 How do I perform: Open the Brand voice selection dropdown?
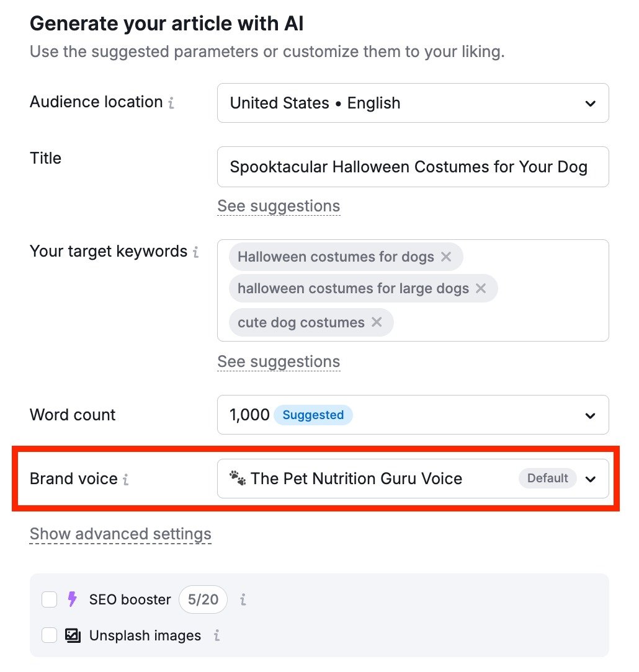[590, 479]
